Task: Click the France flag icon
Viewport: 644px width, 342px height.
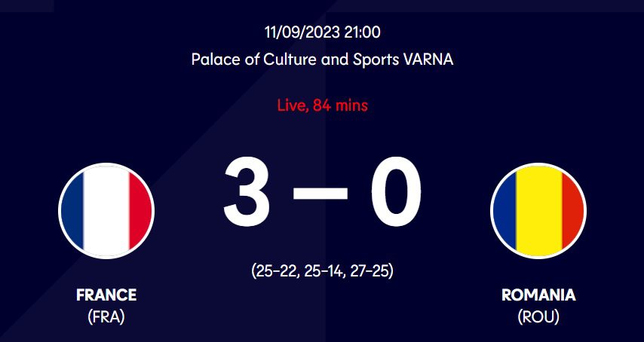Action: coord(106,210)
